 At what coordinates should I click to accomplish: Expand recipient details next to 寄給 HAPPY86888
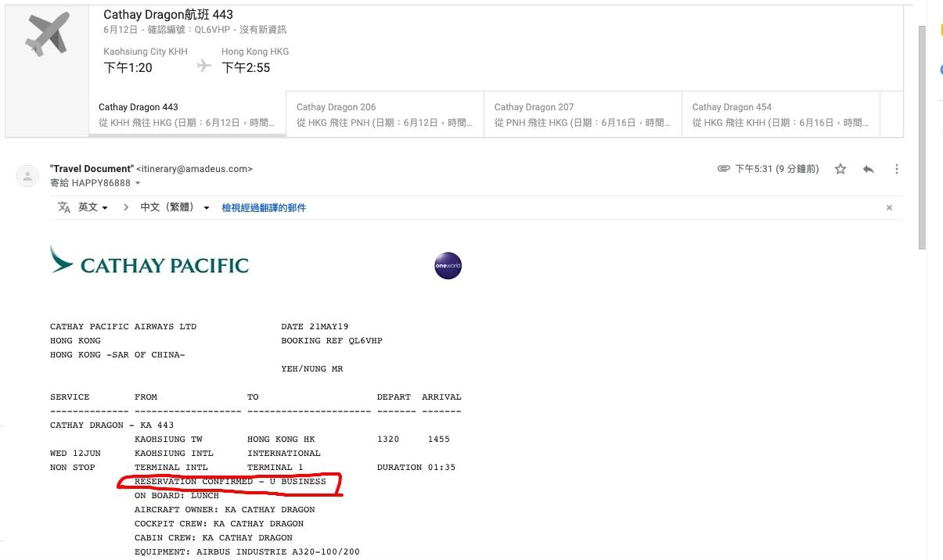138,183
